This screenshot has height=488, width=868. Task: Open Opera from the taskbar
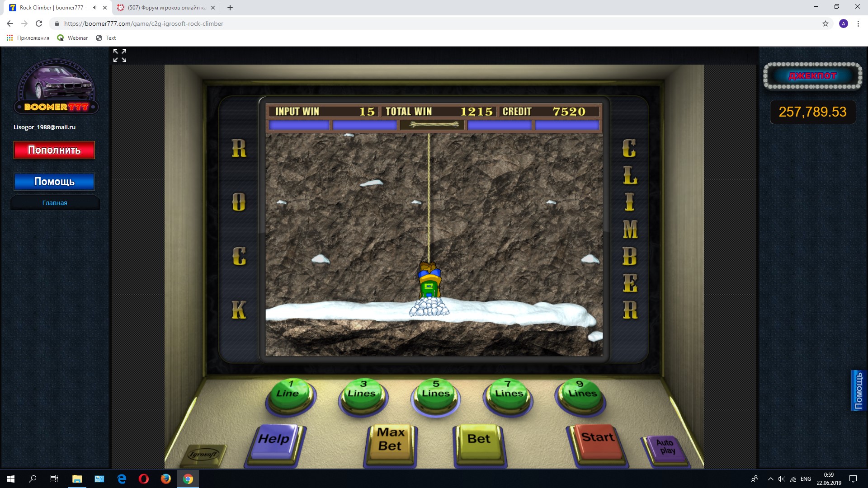144,479
